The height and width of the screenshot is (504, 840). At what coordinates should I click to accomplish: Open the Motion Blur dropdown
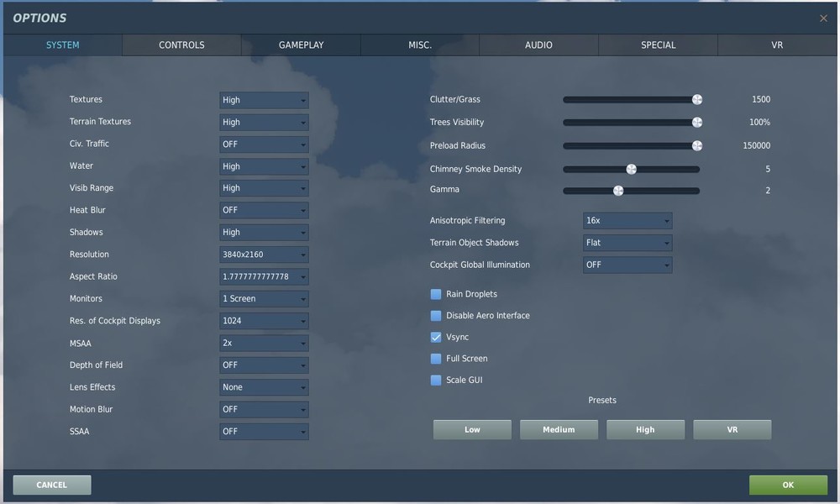(264, 409)
